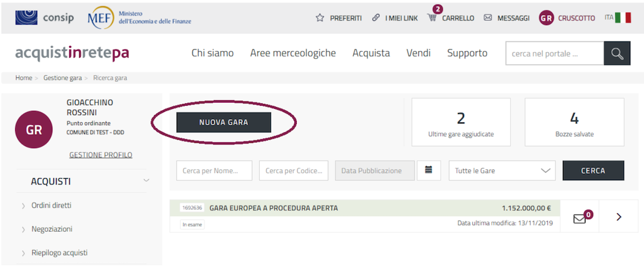Open the calendar date picker icon
Screen dimensions: 644x272
pyautogui.click(x=428, y=170)
